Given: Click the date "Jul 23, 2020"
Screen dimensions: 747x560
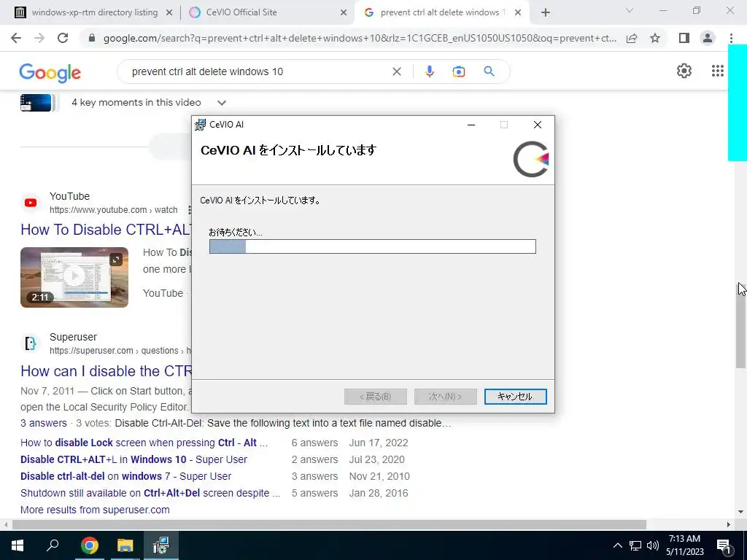Looking at the screenshot, I should click(x=377, y=459).
